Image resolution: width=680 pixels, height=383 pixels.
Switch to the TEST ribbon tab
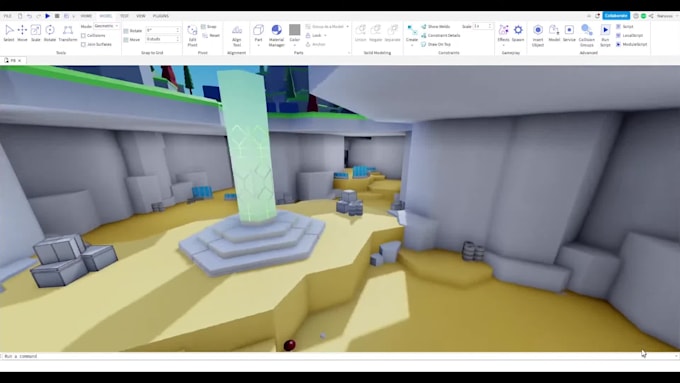124,16
